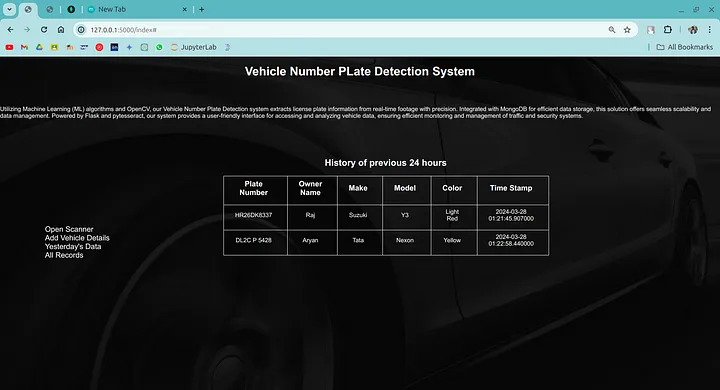Open the Chrome three-dot menu
Viewport: 720px width, 390px height.
click(709, 29)
